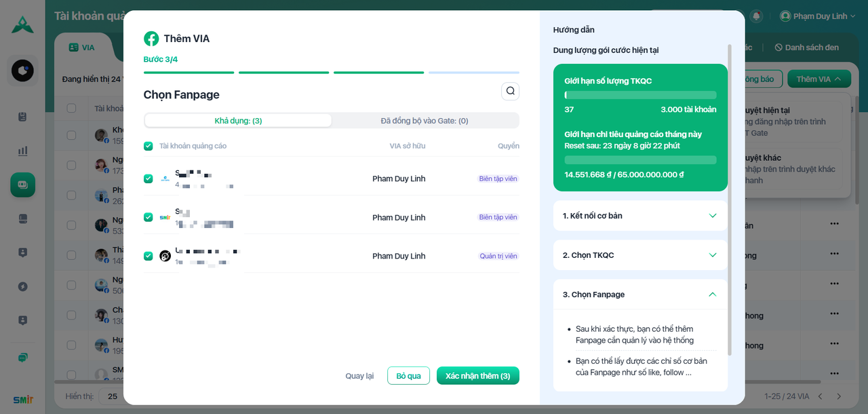Screen dimensions: 868x414
Task: Collapse the 3. Chọn Fanpage guide section
Action: pyautogui.click(x=639, y=295)
